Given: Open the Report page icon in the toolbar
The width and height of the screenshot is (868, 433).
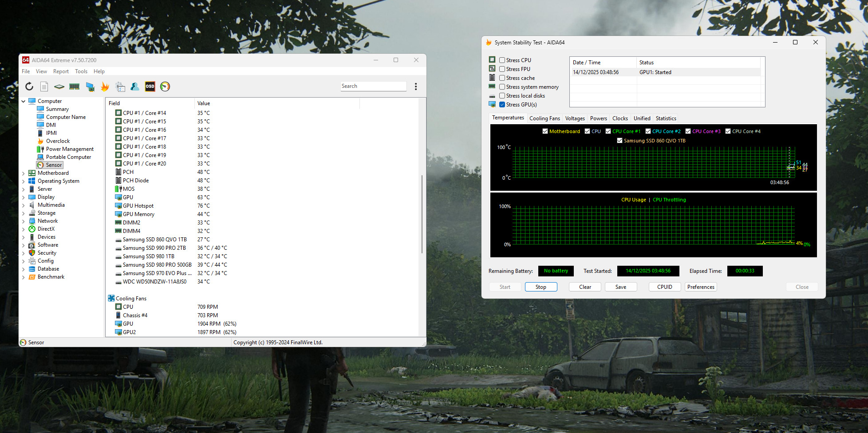Looking at the screenshot, I should [44, 87].
